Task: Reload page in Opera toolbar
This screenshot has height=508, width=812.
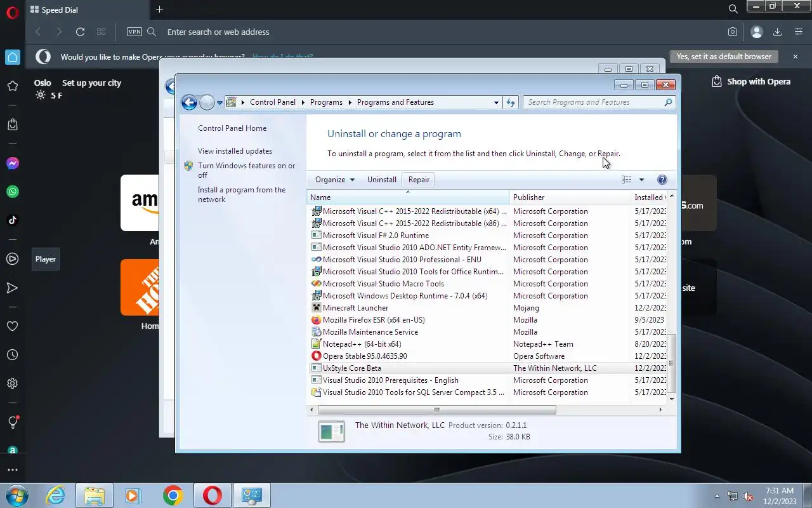Action: coord(80,32)
